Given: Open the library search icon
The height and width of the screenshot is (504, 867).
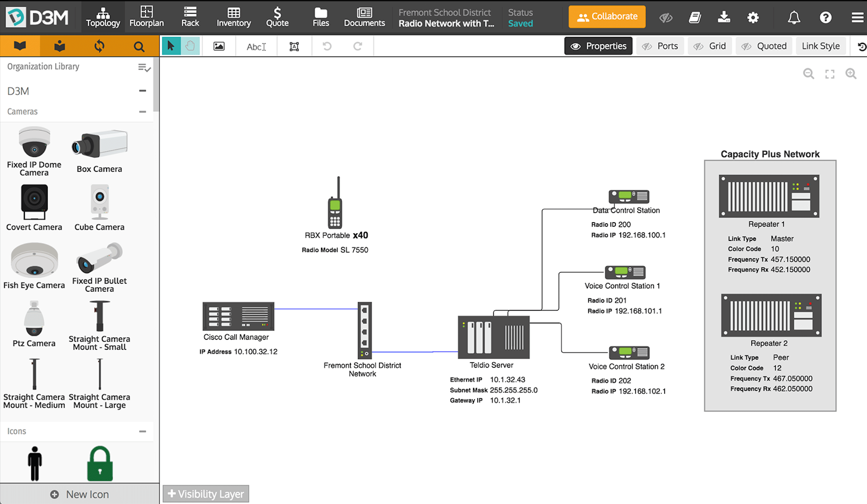Looking at the screenshot, I should 139,46.
